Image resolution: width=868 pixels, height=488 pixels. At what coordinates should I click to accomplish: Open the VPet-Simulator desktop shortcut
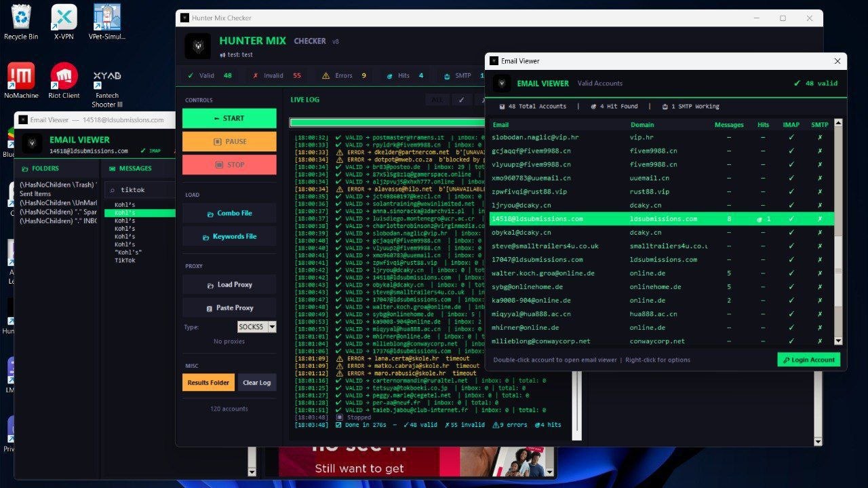coord(107,22)
